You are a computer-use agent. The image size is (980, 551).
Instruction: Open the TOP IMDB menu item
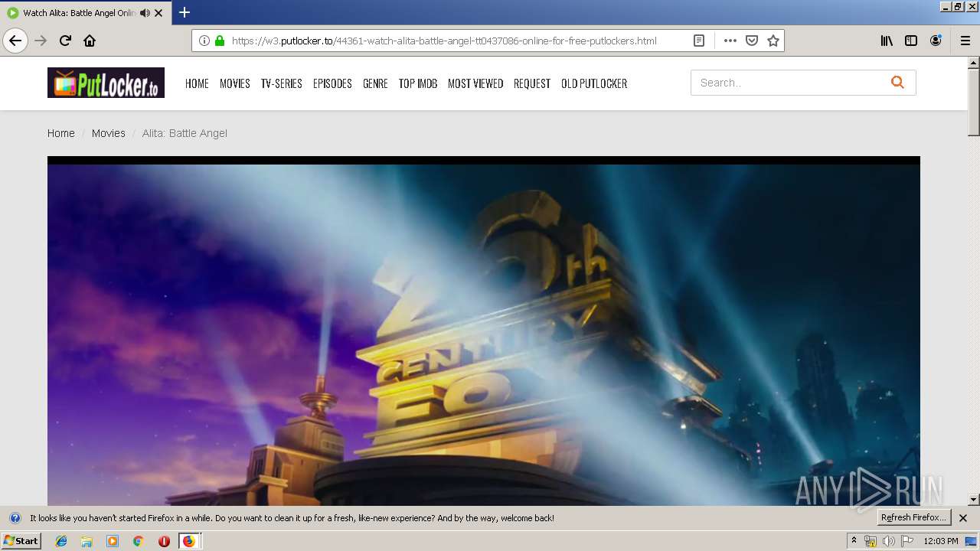(x=418, y=83)
